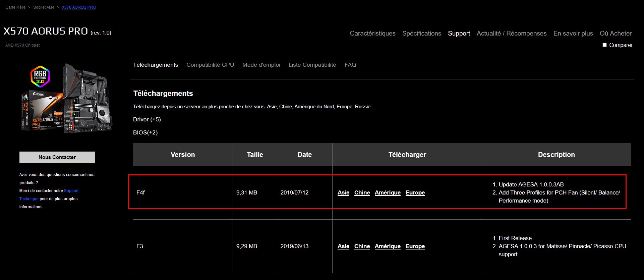Download BIOS F4f from Europe server

tap(415, 192)
